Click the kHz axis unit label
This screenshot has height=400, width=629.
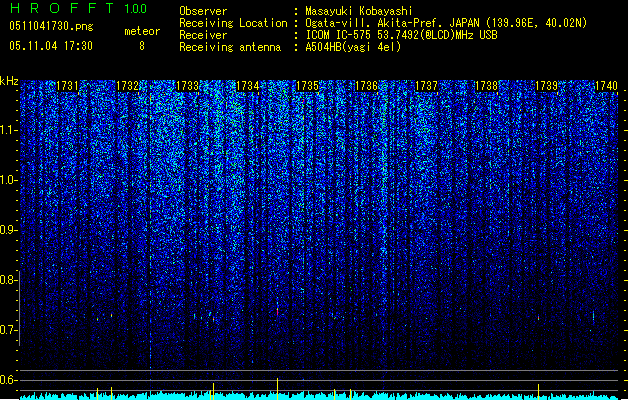9,81
